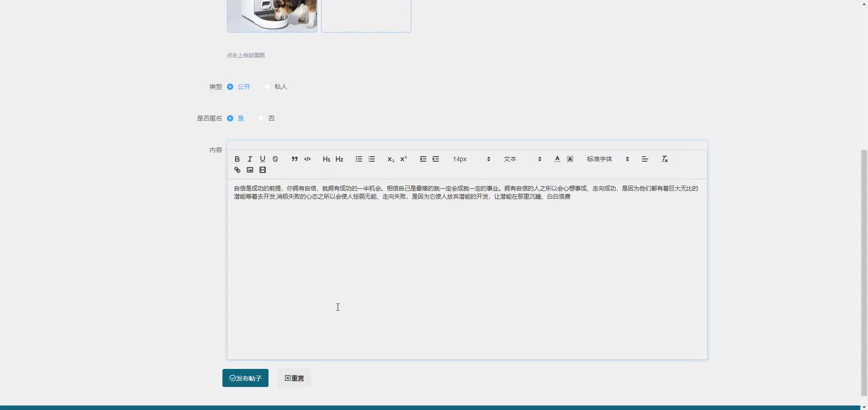
Task: Click the empty cover upload box
Action: click(366, 16)
